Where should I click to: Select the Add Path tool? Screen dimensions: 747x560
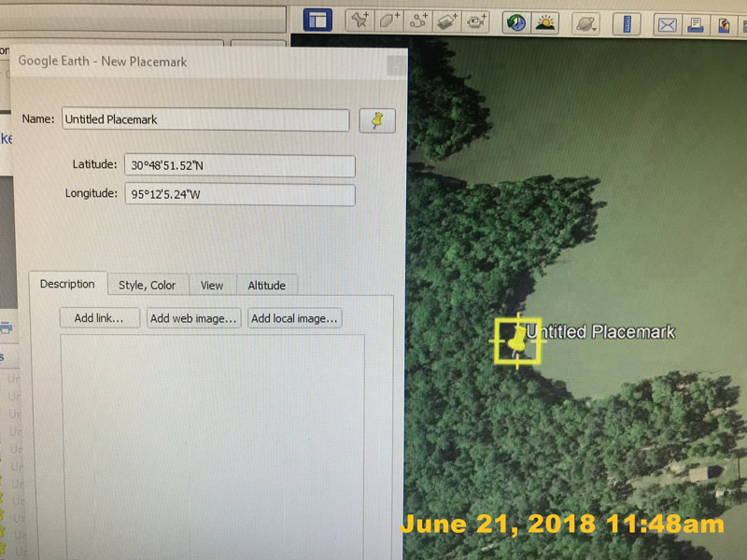point(417,21)
